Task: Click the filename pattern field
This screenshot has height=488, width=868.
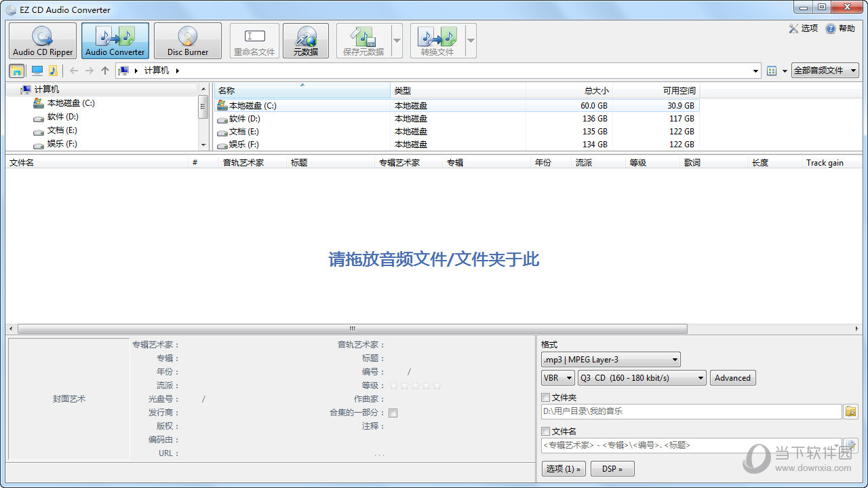Action: [x=691, y=445]
